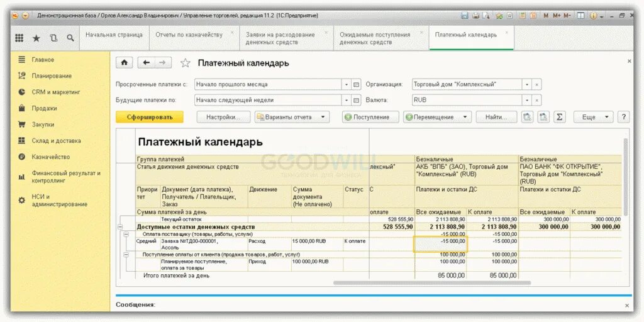Click the panels layout icon in the title bar
644x322 pixels.
580,16
